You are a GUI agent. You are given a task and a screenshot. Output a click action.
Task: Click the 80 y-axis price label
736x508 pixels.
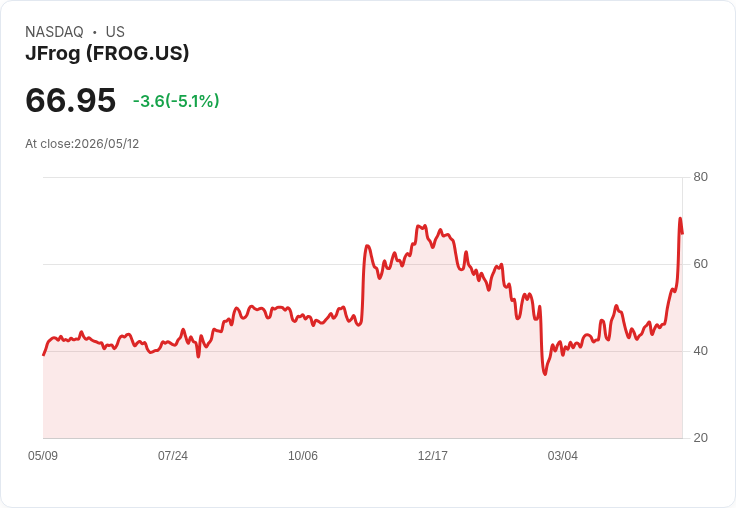point(700,177)
